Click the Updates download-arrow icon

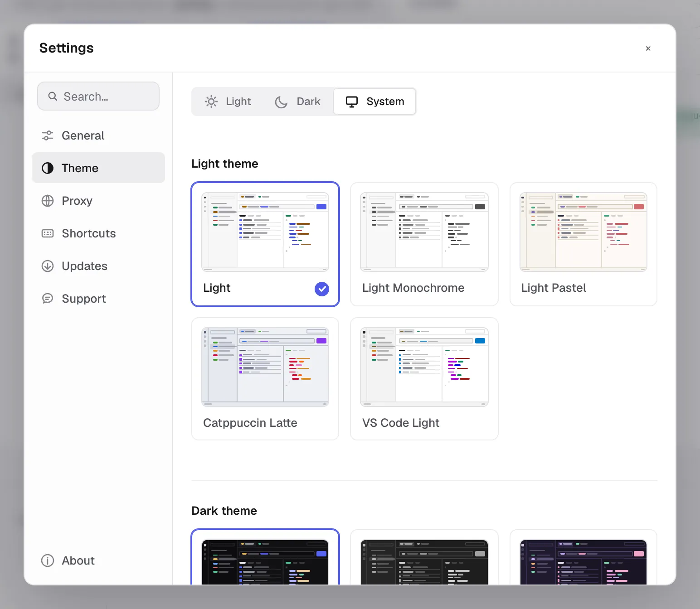click(48, 266)
